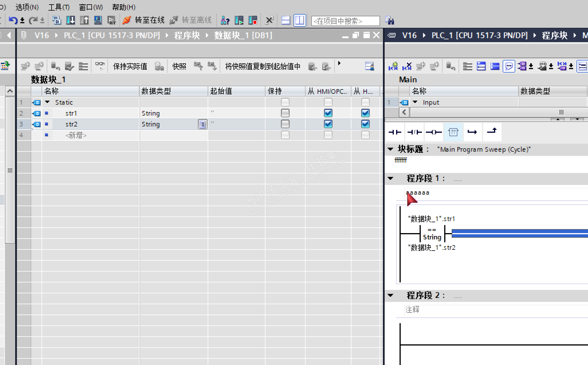Screen dimensions: 588x365
Task: Open the 帮助(H) menu
Action: 124,7
